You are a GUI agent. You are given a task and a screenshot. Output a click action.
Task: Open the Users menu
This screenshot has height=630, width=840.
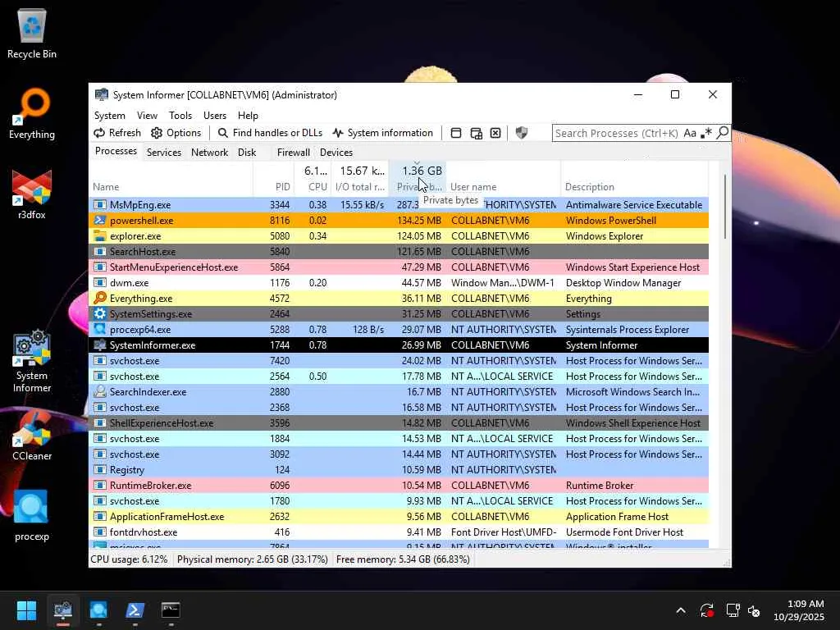click(215, 115)
